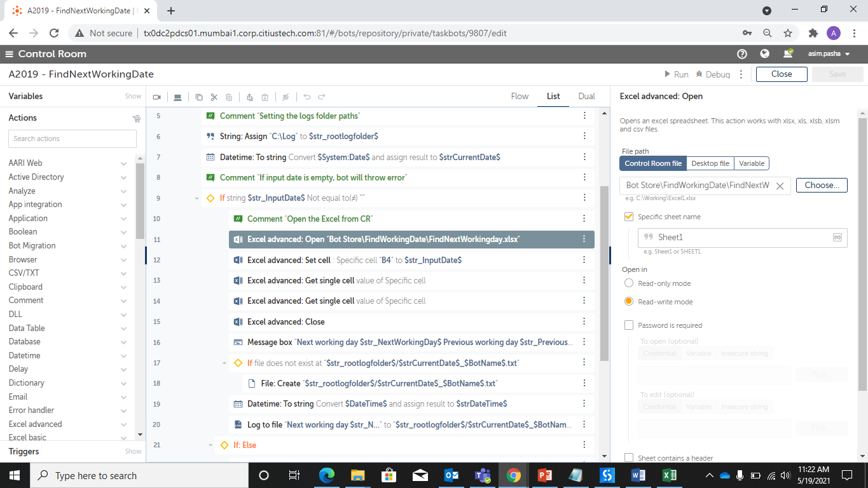The image size is (868, 488).
Task: Launch Microsoft Teams from the taskbar
Action: pyautogui.click(x=482, y=475)
